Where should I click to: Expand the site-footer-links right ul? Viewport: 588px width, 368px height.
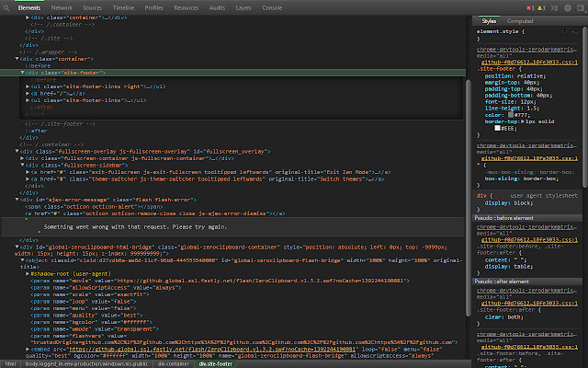[x=28, y=86]
